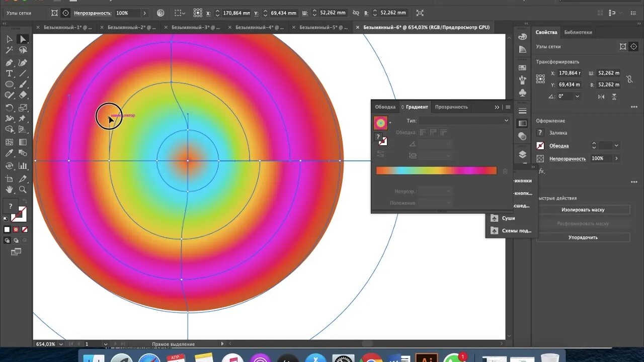Select the Eraser tool
644x362 pixels.
click(23, 95)
